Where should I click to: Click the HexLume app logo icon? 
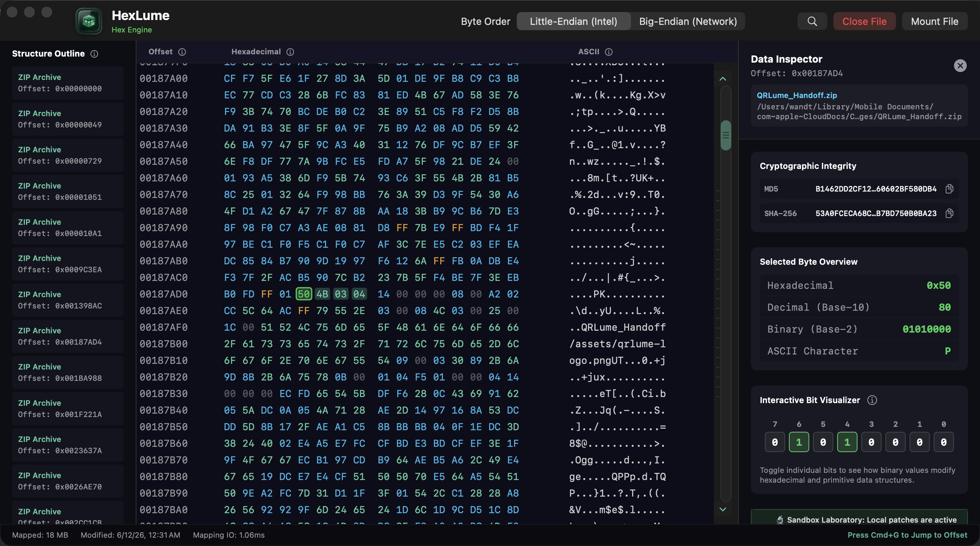pos(89,21)
